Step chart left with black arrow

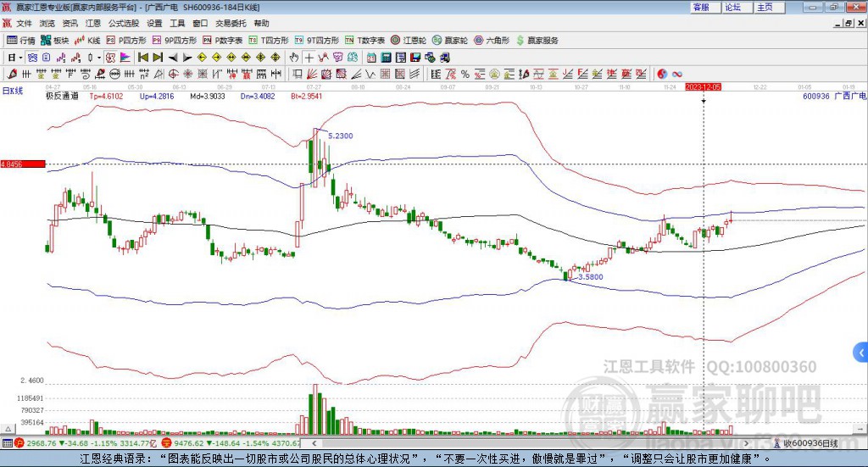click(x=173, y=58)
